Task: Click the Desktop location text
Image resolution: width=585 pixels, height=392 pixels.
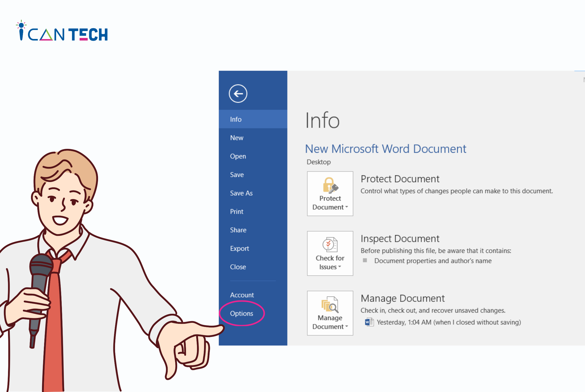Action: 319,162
